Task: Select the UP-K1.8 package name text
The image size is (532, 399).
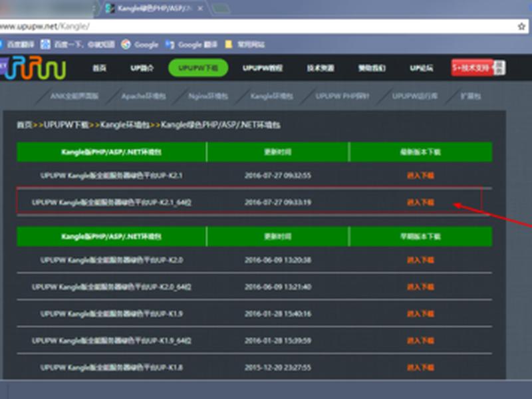Action: 112,368
